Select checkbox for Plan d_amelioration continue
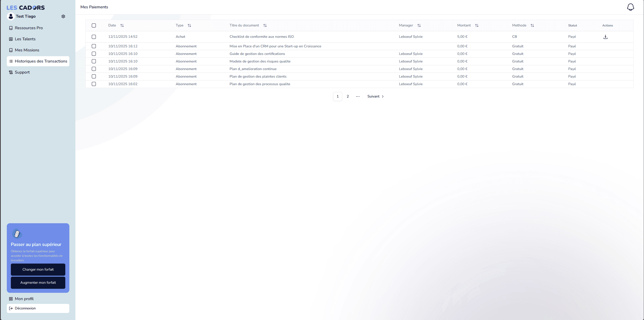Viewport: 644px width, 320px height. [94, 69]
